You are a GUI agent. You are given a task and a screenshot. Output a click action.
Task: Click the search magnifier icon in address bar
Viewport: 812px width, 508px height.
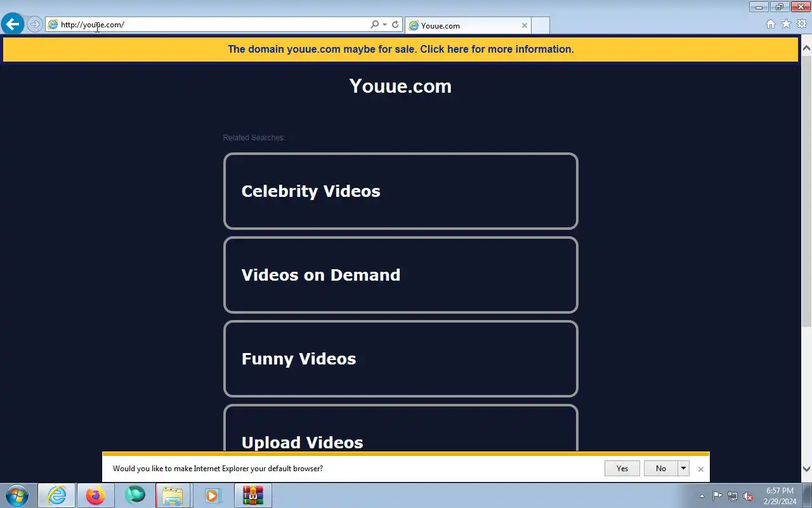click(374, 25)
